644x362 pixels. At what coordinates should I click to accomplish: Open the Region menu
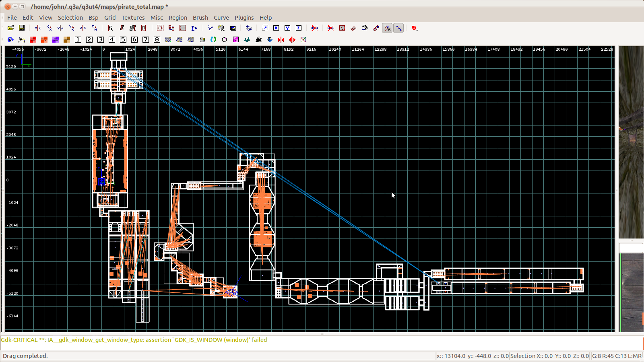178,18
